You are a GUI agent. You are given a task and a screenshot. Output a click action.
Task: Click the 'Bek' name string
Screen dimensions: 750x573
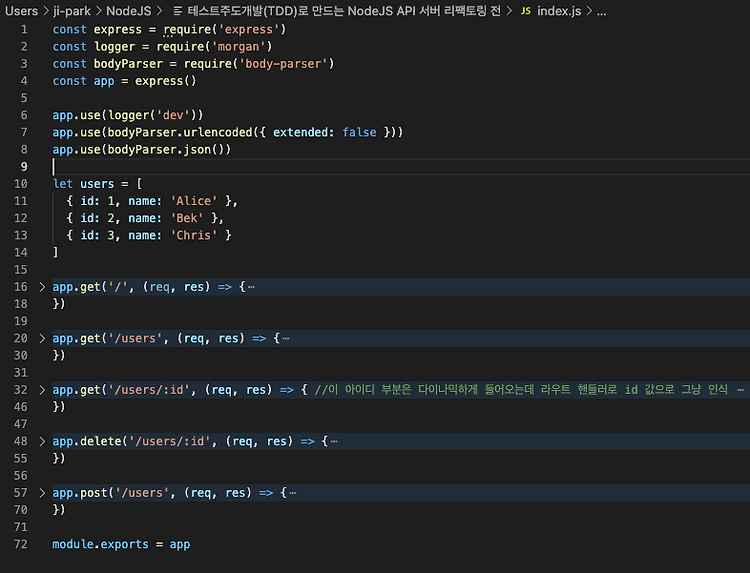(187, 218)
